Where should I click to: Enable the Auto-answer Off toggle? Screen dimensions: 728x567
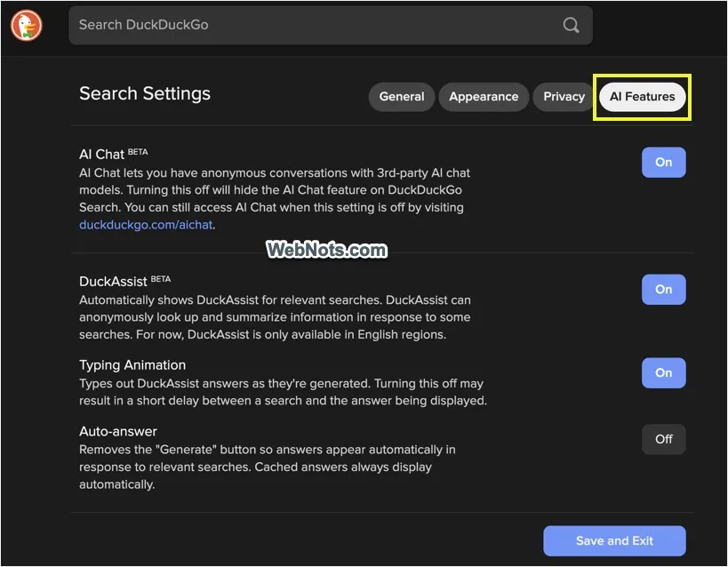(663, 439)
